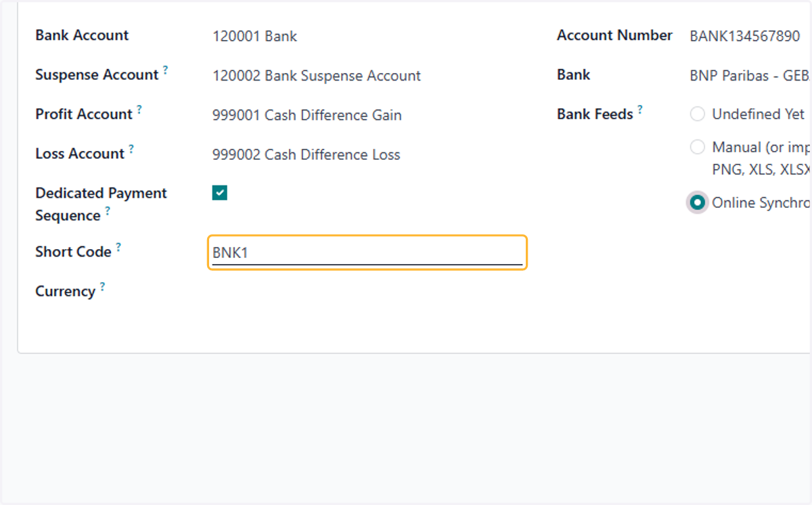The image size is (812, 505).
Task: Uncheck the Dedicated Payment Sequence checkbox
Action: click(x=220, y=193)
